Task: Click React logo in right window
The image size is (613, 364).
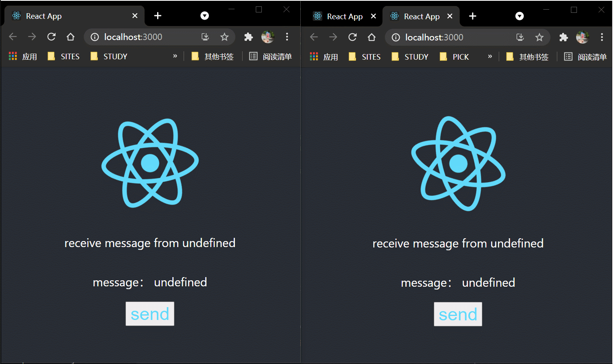Action: [458, 163]
